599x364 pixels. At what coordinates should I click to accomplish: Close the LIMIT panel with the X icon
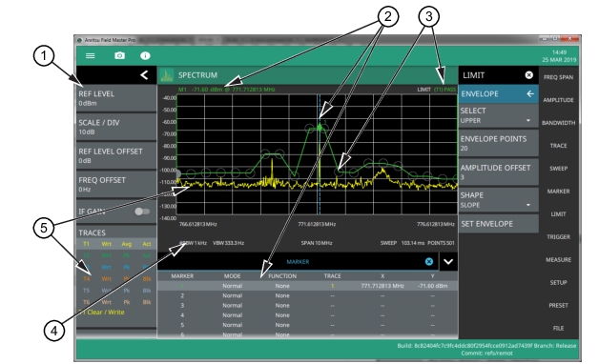pos(528,75)
